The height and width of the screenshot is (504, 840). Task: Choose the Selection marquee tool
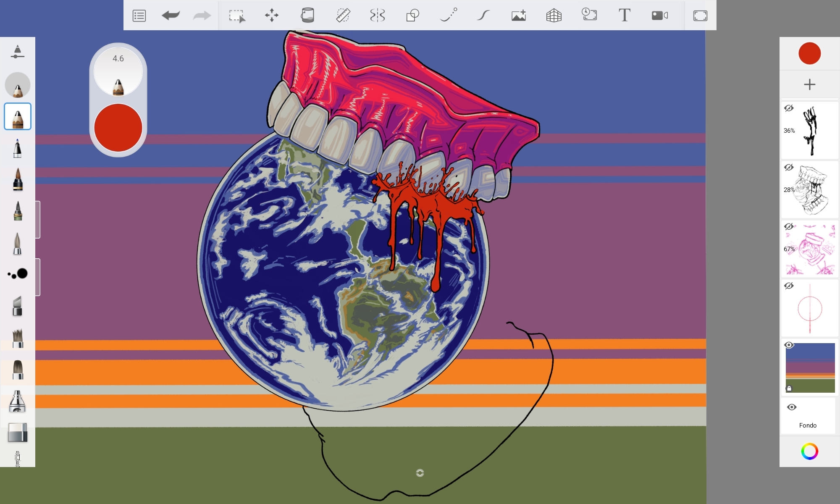[237, 16]
